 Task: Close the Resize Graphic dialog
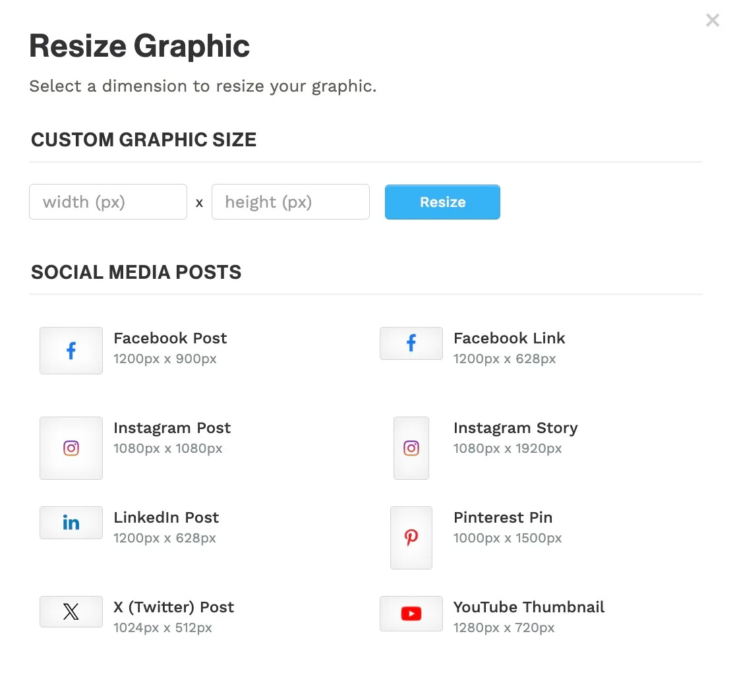713,20
